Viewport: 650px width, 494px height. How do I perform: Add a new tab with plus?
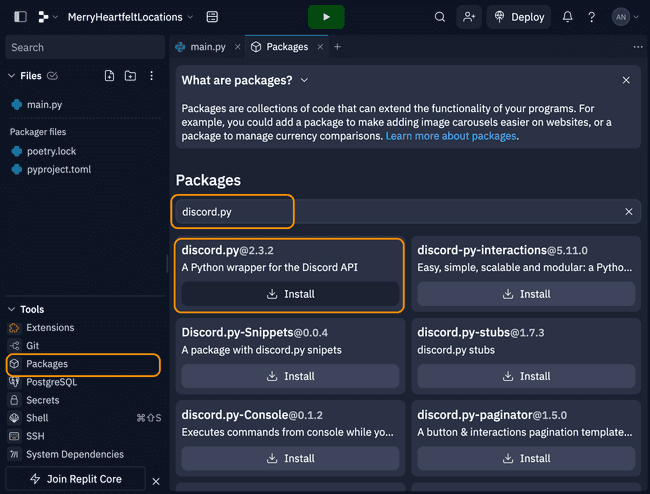click(337, 47)
